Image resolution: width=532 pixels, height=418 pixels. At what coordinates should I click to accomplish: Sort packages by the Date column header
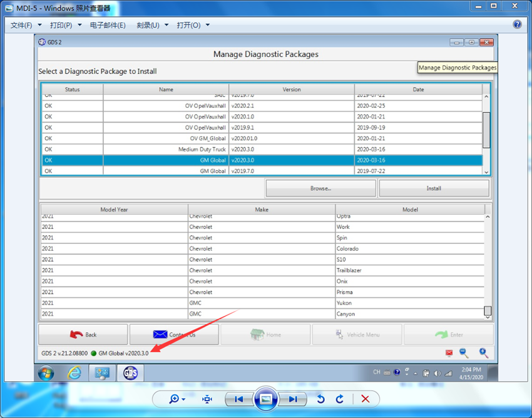click(x=418, y=89)
